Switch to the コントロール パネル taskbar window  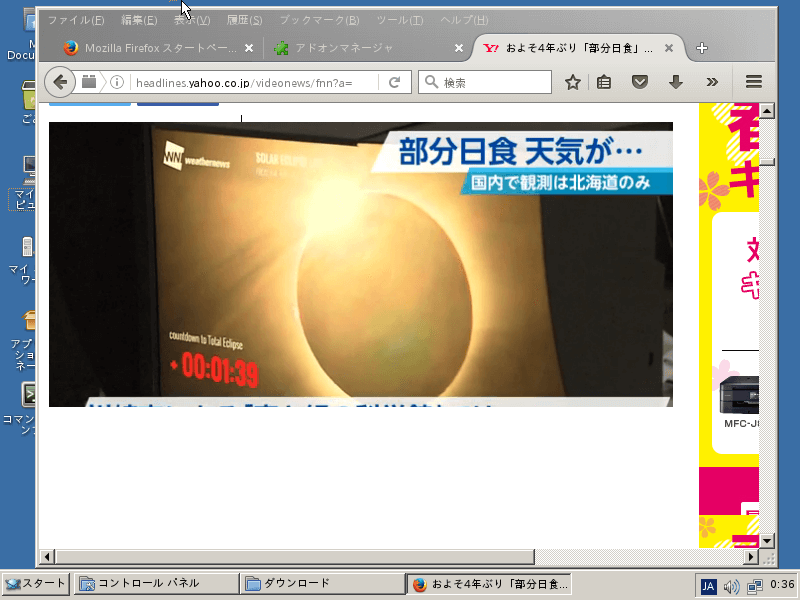point(156,584)
